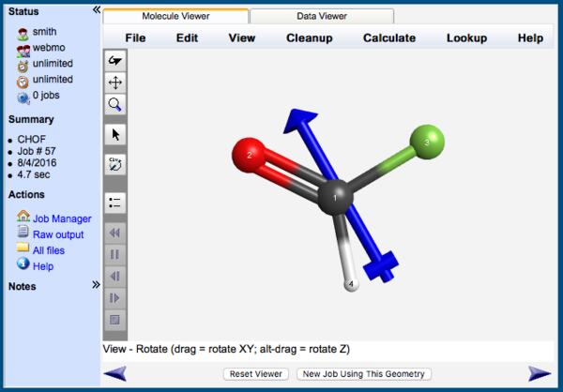This screenshot has width=563, height=392.
Task: Click New Job Using This Geometry
Action: 363,373
